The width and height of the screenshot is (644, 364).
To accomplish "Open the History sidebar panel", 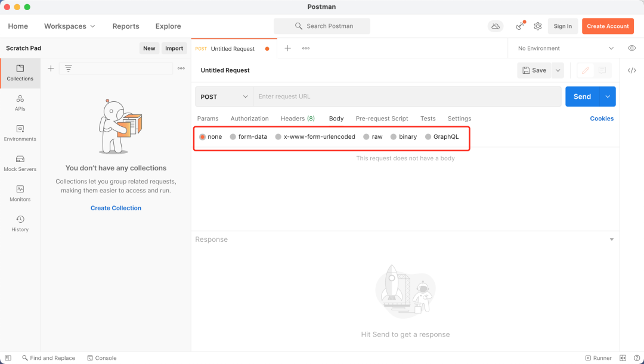I will pos(20,223).
